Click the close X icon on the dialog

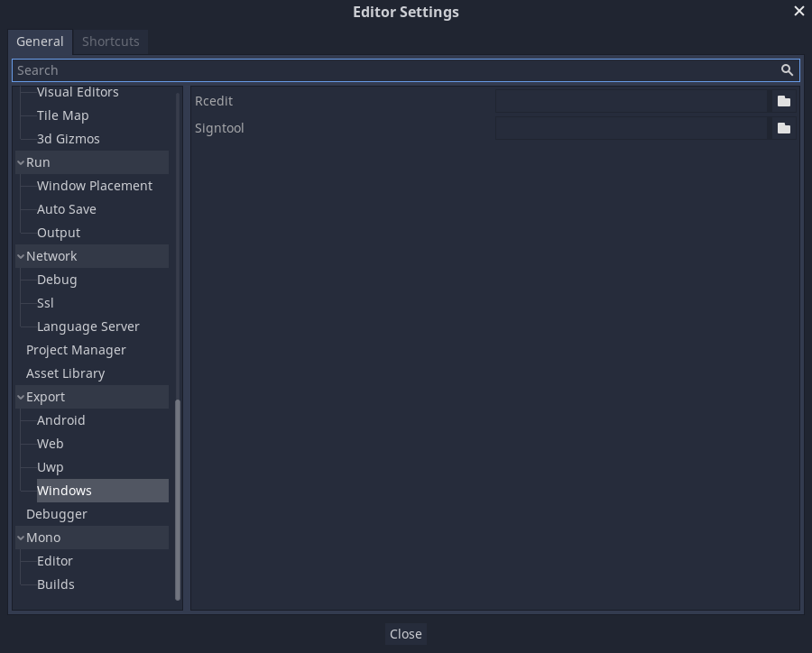click(798, 11)
